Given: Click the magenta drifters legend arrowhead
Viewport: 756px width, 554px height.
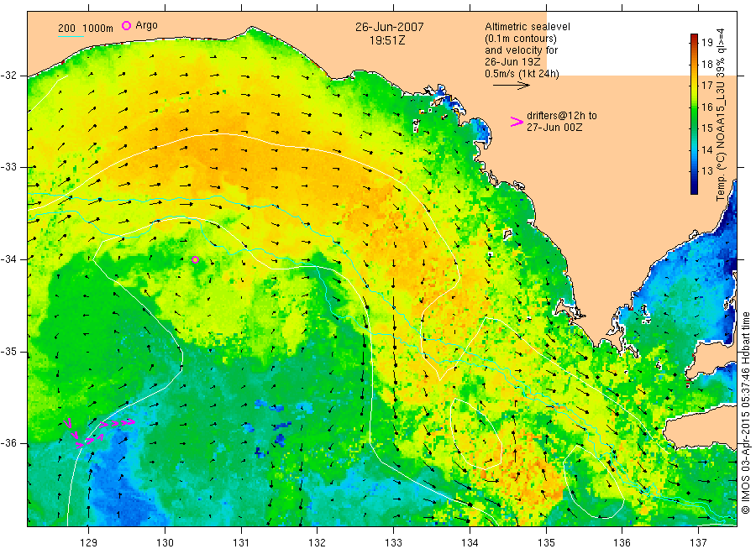Looking at the screenshot, I should 517,122.
